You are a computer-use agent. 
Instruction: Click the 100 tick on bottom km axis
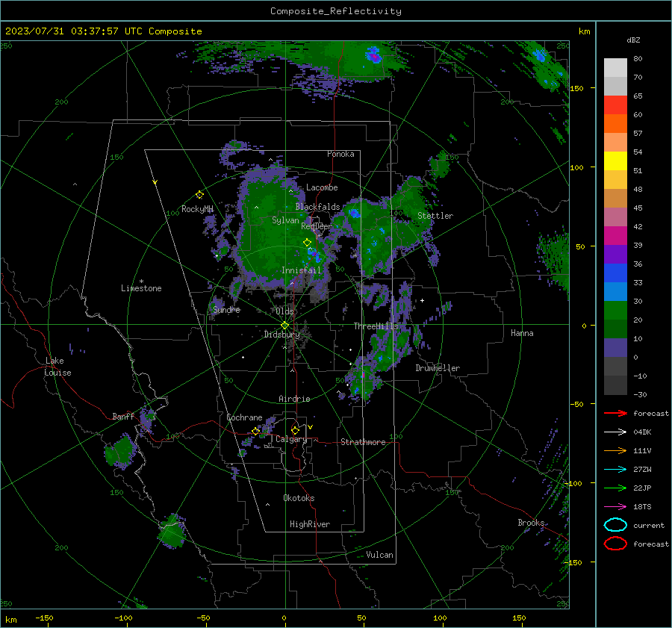coord(440,618)
